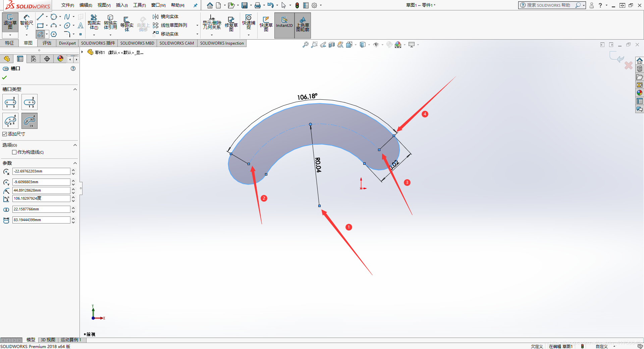Click the Rapid Sketch (快速草图) icon
This screenshot has width=644, height=349.
point(266,23)
